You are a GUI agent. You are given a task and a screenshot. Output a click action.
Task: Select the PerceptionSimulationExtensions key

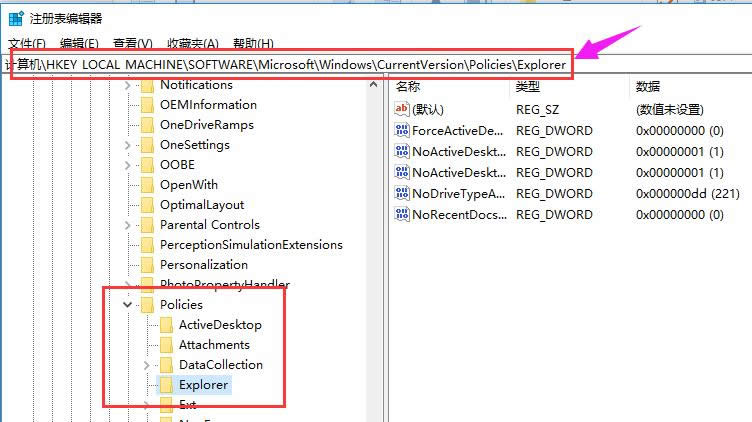[250, 245]
